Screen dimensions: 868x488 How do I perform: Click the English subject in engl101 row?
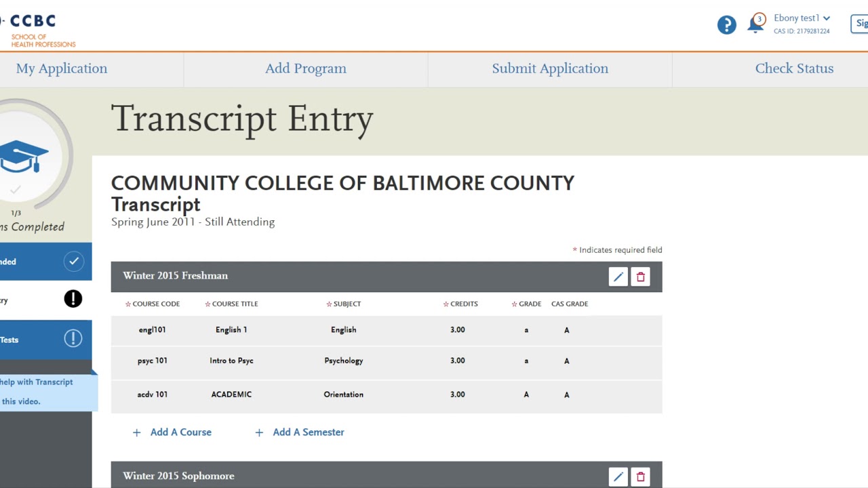coord(344,330)
